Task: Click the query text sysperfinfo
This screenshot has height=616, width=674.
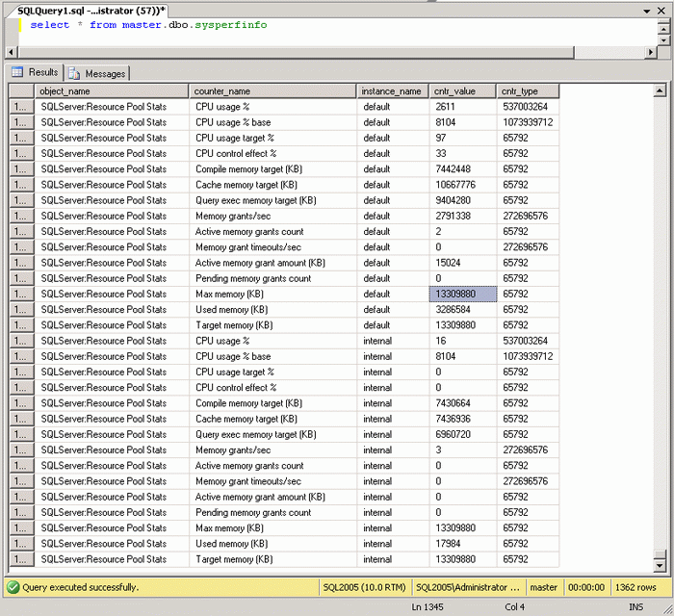Action: [231, 25]
